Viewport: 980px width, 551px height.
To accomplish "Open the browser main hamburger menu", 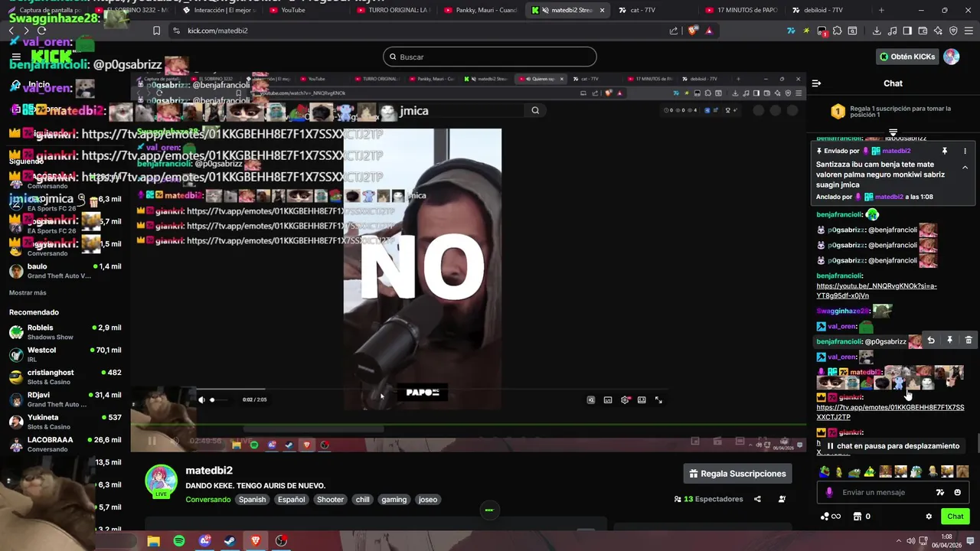I will click(969, 31).
